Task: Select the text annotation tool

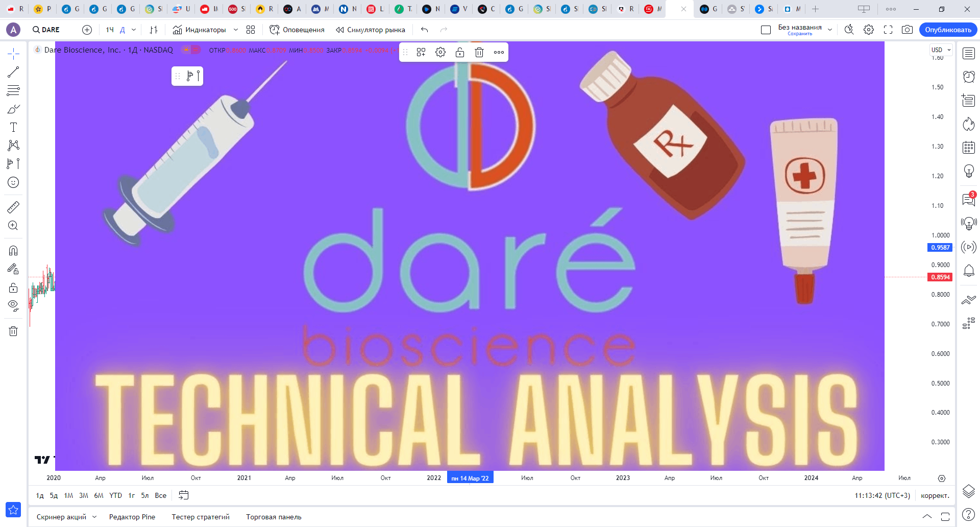Action: tap(13, 127)
